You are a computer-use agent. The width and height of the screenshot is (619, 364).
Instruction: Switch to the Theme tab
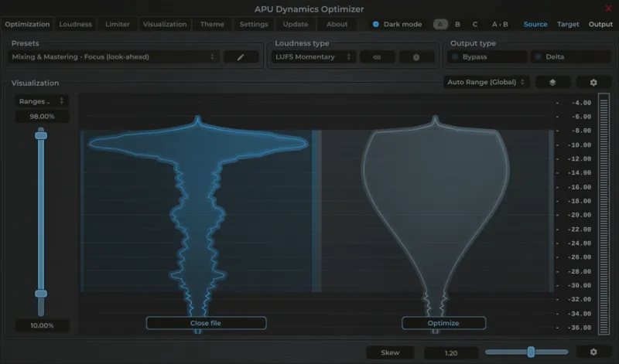[212, 24]
